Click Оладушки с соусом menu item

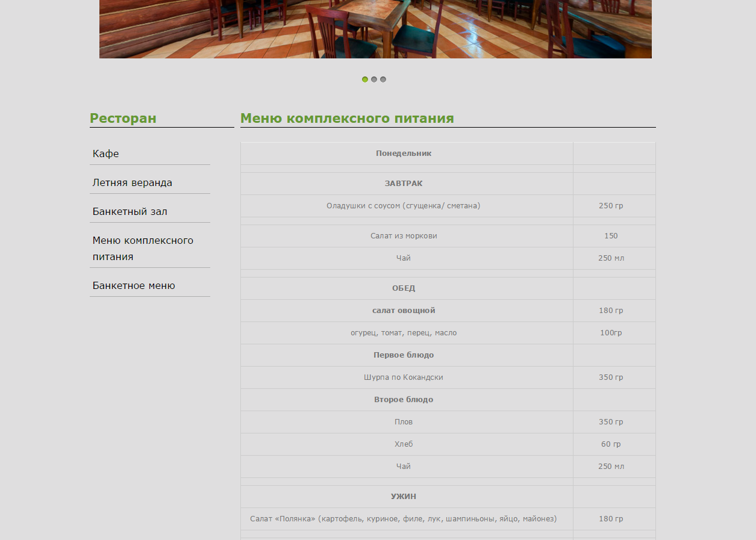404,206
